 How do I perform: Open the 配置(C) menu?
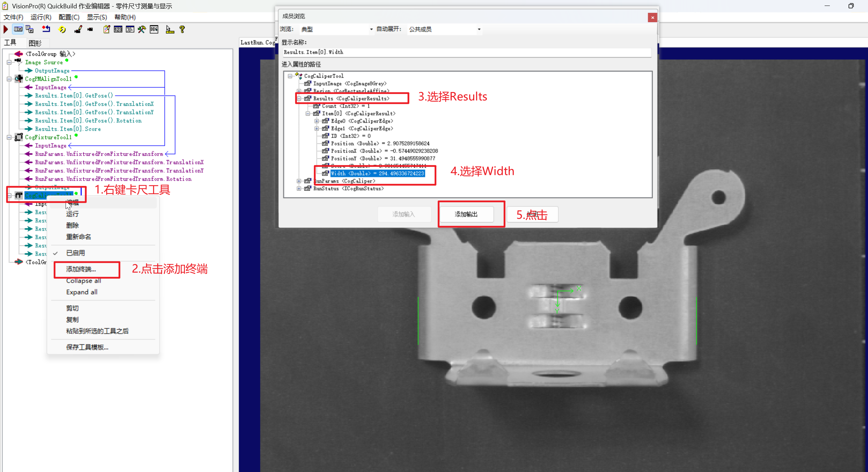[x=69, y=17]
